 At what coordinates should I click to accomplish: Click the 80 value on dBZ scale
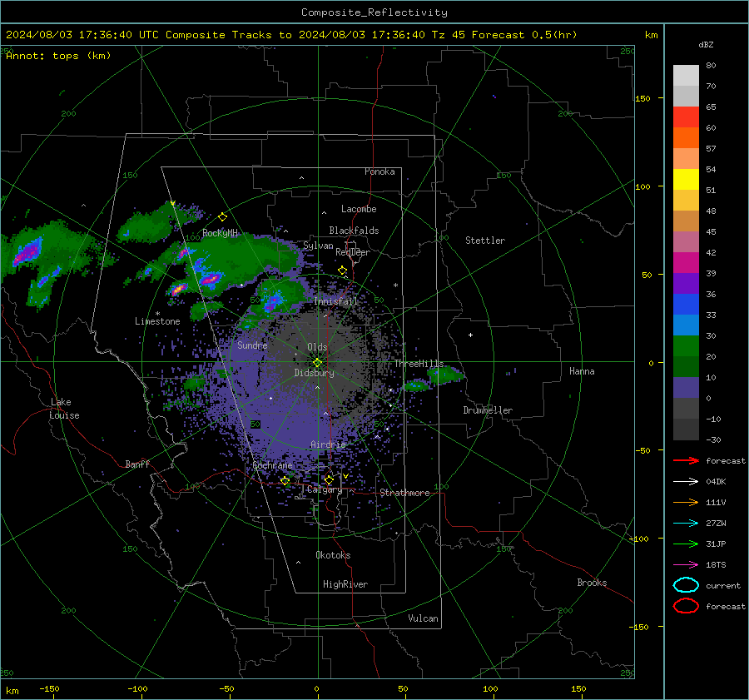click(x=711, y=66)
